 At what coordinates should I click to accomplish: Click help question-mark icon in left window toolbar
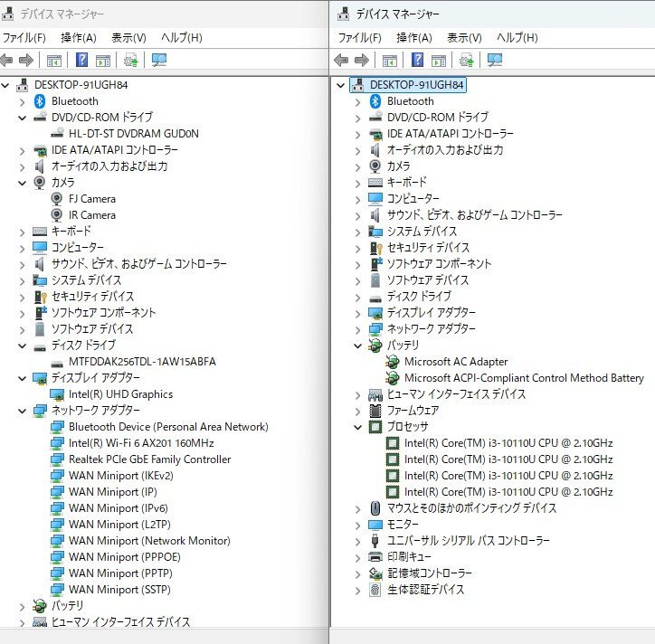pyautogui.click(x=81, y=60)
